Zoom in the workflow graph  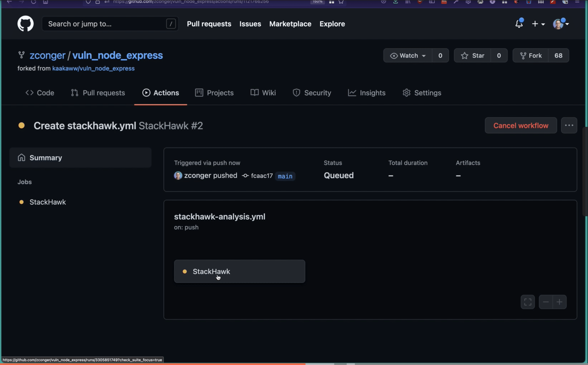click(x=560, y=302)
